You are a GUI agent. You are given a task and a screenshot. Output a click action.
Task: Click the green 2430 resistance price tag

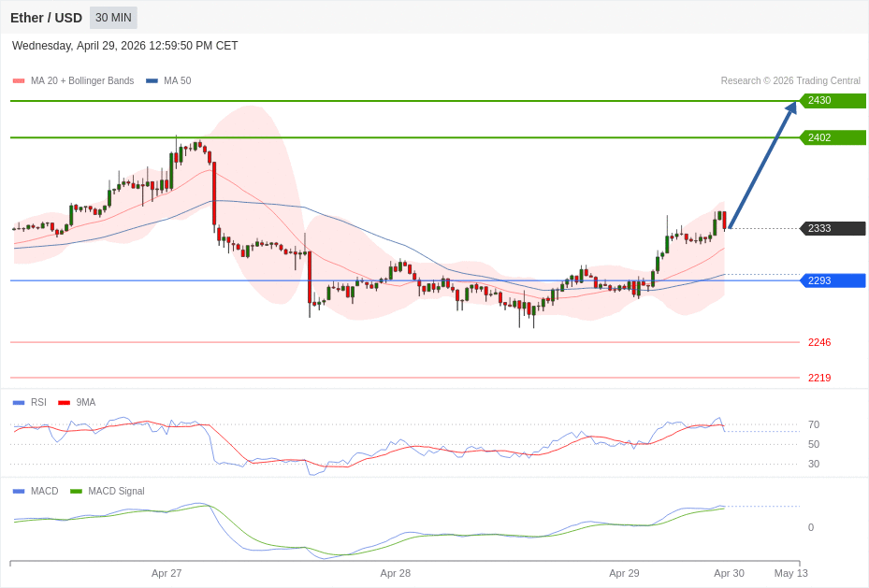pos(832,101)
